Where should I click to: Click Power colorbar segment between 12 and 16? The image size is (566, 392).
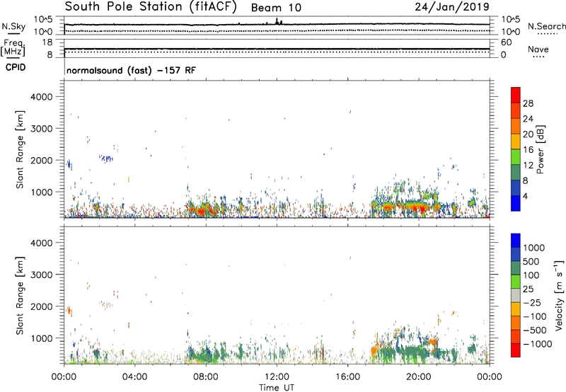516,157
